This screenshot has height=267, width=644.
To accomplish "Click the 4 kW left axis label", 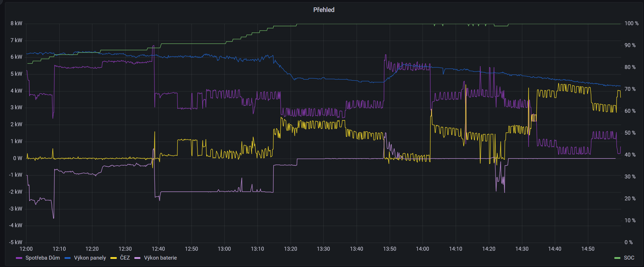I will [16, 91].
